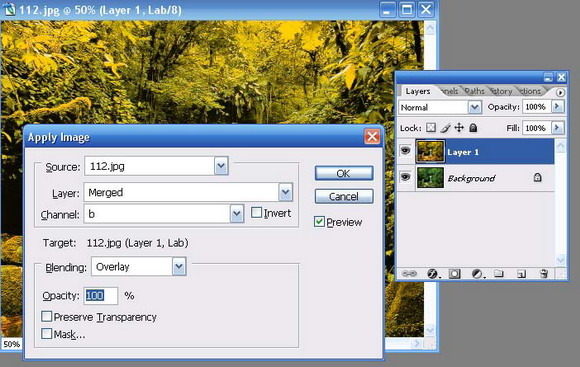Hide Layer 1 visibility eye
Screen dimensions: 580x367
tap(406, 151)
